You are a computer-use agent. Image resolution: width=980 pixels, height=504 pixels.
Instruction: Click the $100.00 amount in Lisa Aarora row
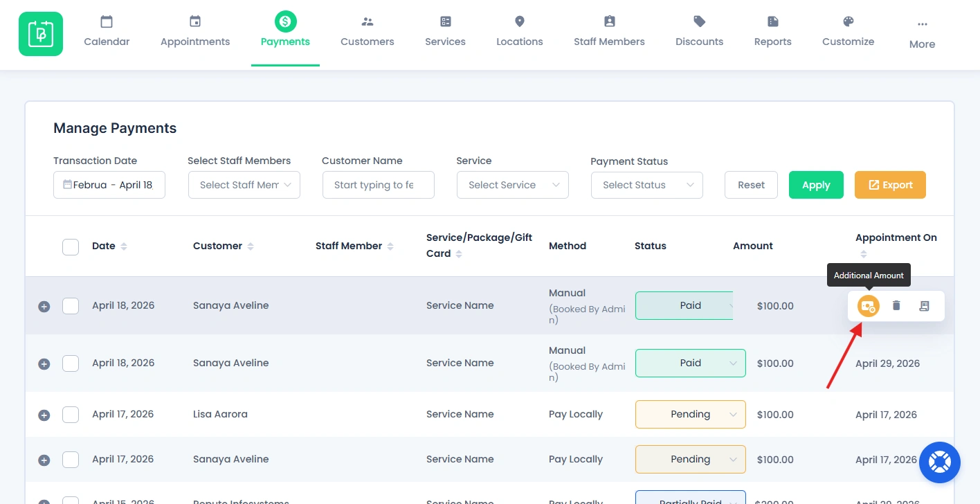[775, 415]
